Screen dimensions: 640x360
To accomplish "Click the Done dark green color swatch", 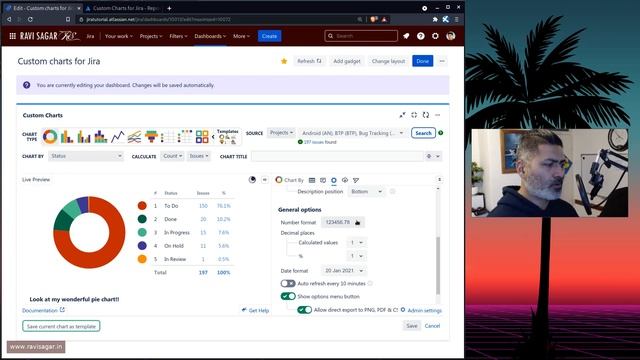I will 142,219.
